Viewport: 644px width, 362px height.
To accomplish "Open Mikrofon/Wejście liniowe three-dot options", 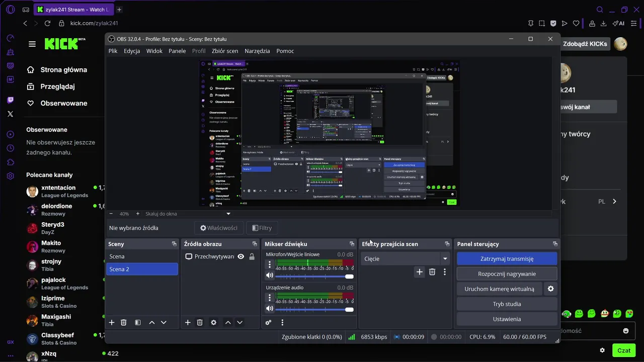I will (x=270, y=264).
